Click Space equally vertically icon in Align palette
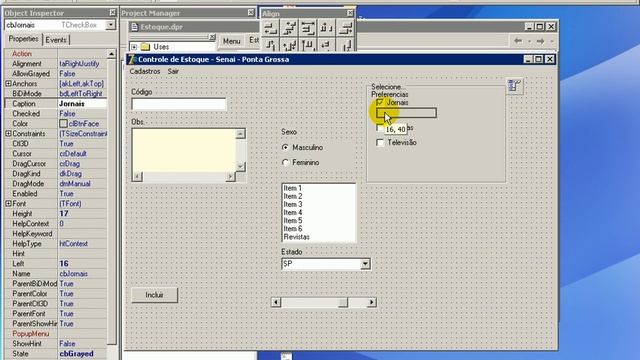The image size is (640, 360). [327, 45]
